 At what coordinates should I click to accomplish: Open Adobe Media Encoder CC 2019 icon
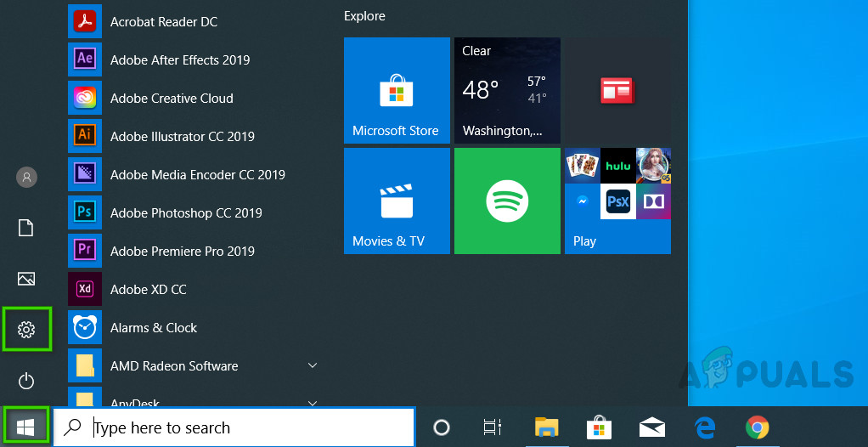(x=85, y=174)
